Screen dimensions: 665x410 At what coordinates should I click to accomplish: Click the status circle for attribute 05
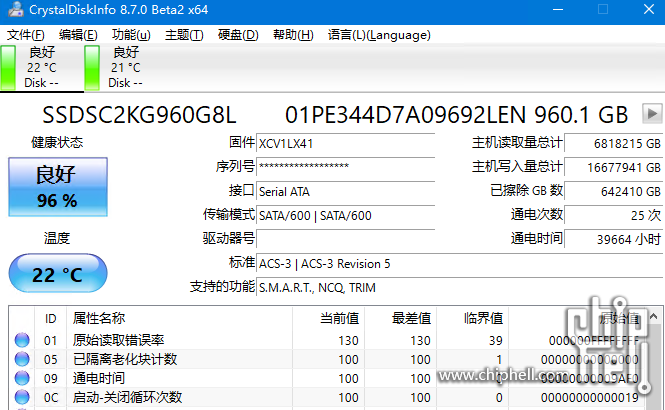[x=22, y=359]
